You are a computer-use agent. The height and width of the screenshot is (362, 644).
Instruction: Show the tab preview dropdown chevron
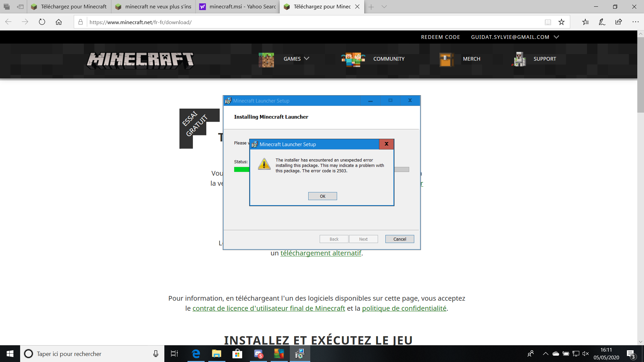[384, 7]
